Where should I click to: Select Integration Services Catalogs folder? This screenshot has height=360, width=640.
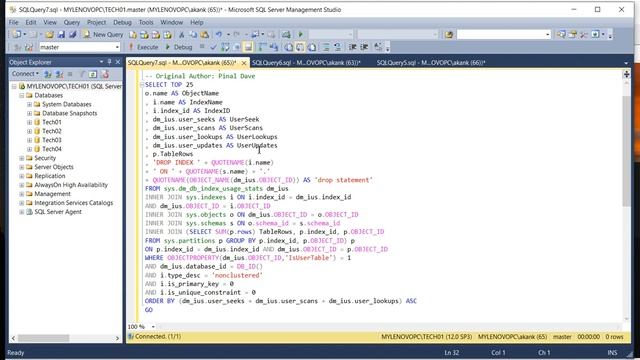(x=73, y=203)
